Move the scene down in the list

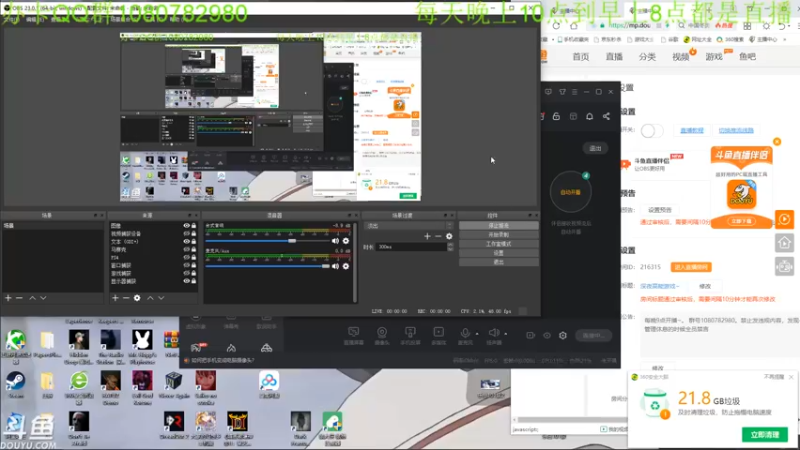(x=43, y=297)
